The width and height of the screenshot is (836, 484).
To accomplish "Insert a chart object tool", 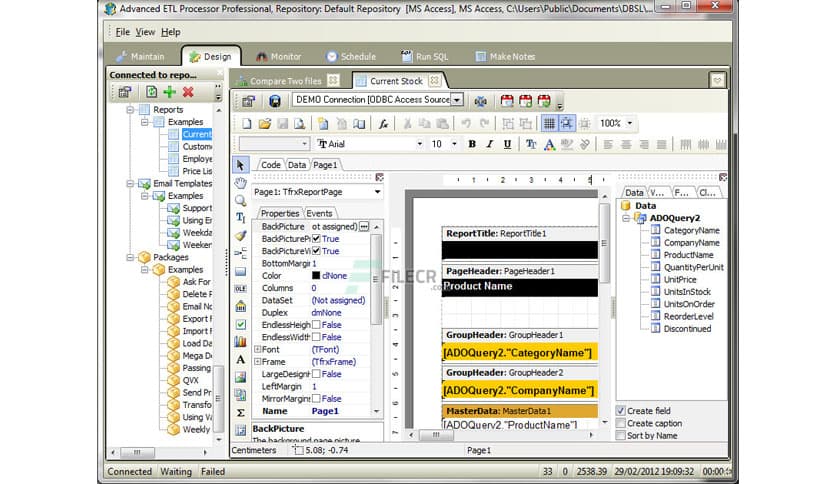I will [240, 341].
